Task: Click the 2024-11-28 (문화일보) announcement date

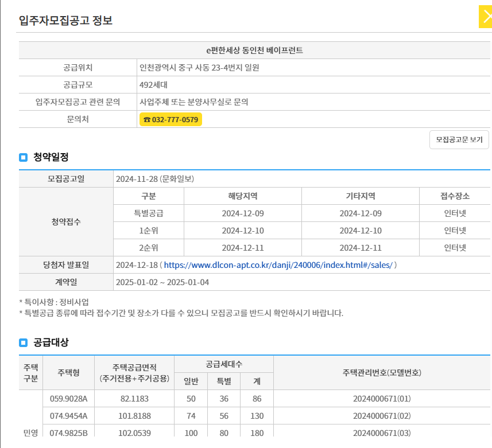Action: coord(155,179)
